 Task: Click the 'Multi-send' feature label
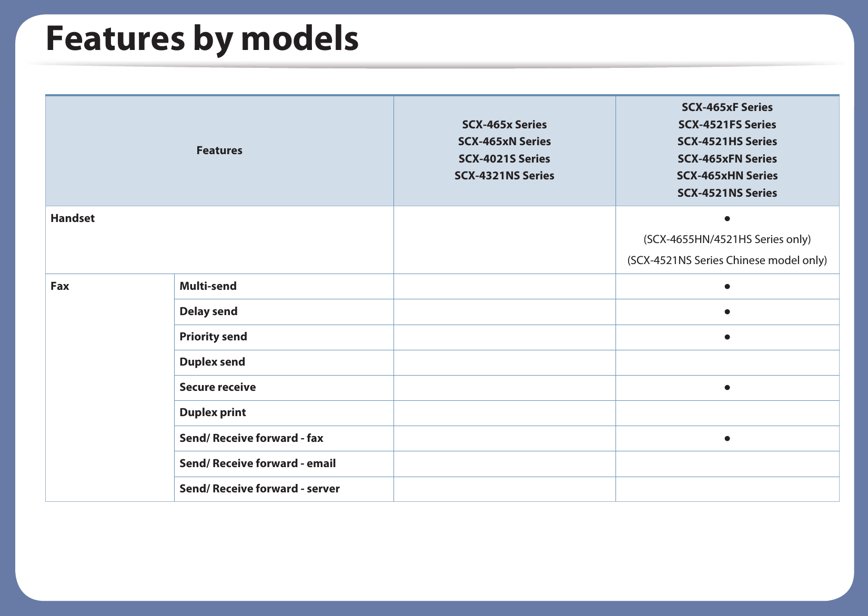tap(208, 286)
